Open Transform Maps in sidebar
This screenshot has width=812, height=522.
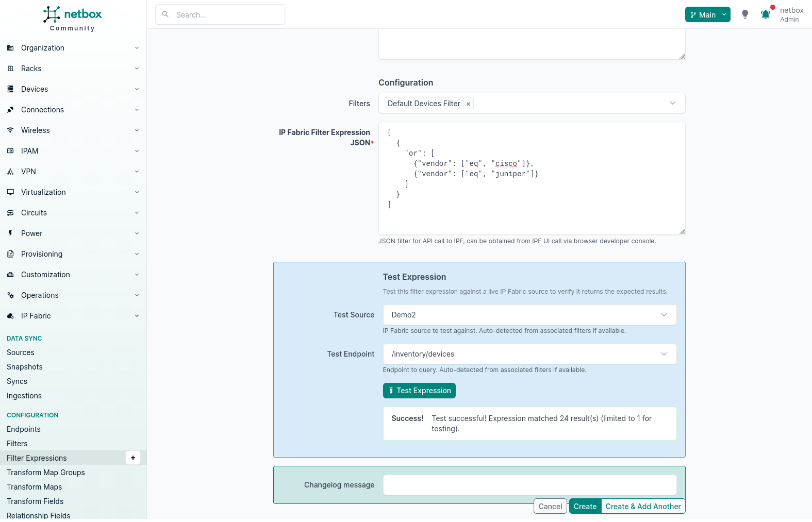click(x=35, y=487)
